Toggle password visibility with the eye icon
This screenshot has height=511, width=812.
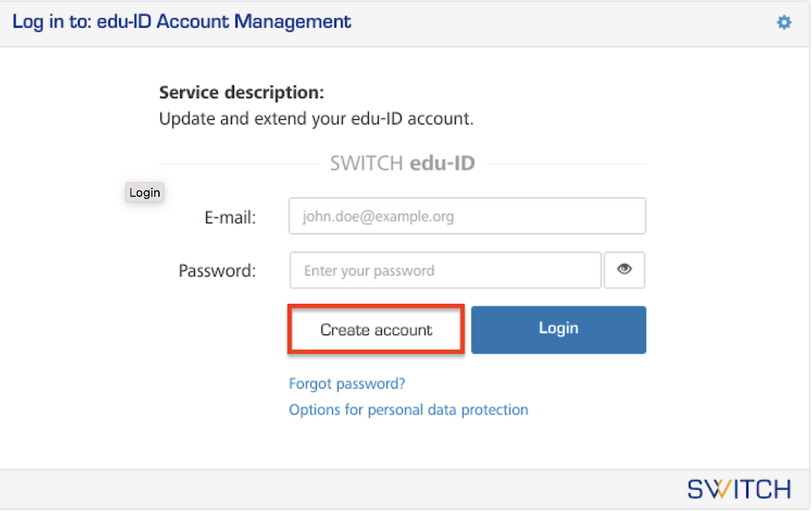[x=624, y=270]
